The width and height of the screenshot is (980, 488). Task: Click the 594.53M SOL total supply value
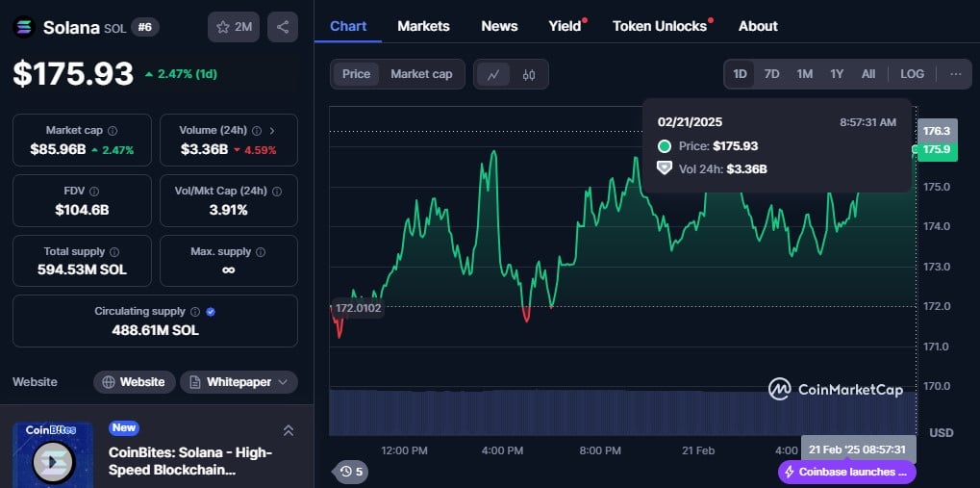pos(82,270)
